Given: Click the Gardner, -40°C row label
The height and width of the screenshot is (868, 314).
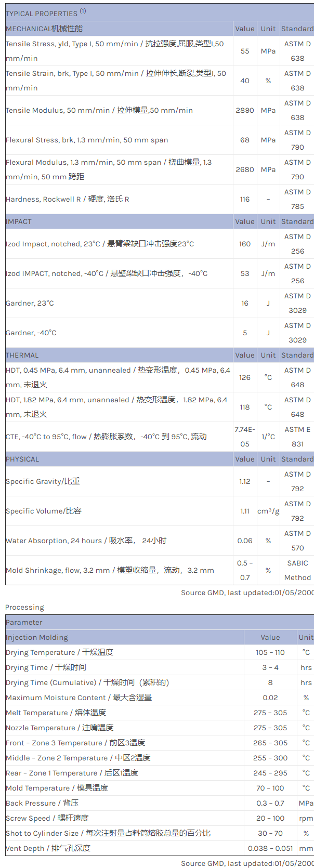Looking at the screenshot, I should pyautogui.click(x=31, y=333).
